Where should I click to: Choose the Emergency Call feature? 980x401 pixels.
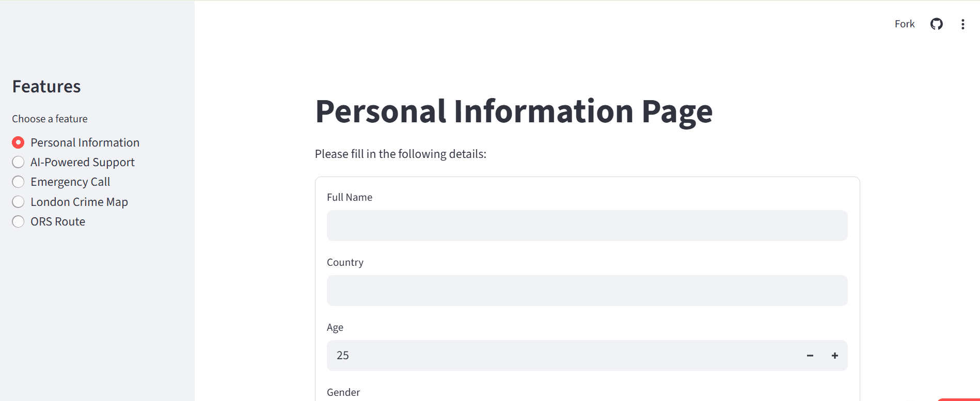click(18, 182)
